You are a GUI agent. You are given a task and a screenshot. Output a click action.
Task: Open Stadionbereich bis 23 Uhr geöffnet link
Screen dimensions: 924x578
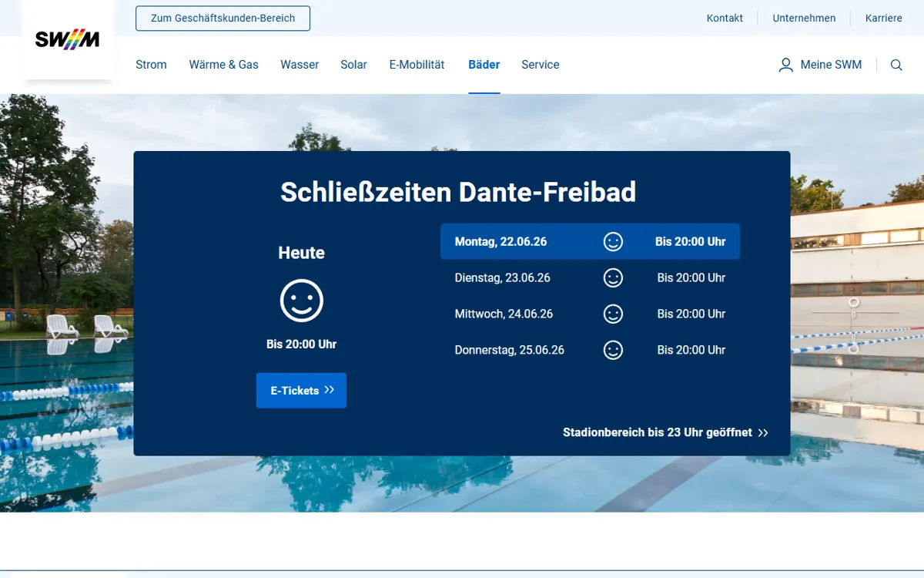pos(665,432)
